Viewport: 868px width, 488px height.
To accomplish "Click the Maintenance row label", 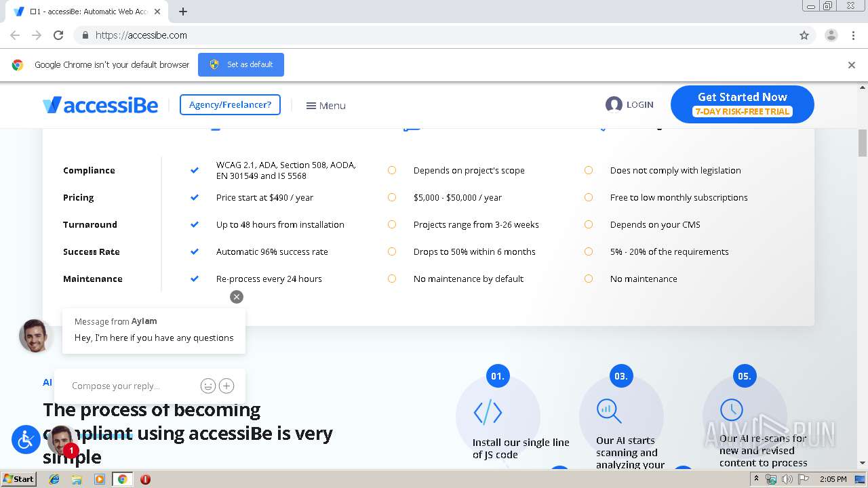I will (93, 279).
